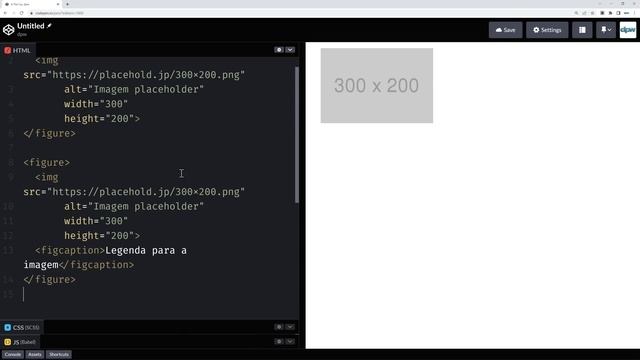Screen dimensions: 640x360
Task: Click the figcaption text 'Legenda para a'
Action: tap(146, 250)
